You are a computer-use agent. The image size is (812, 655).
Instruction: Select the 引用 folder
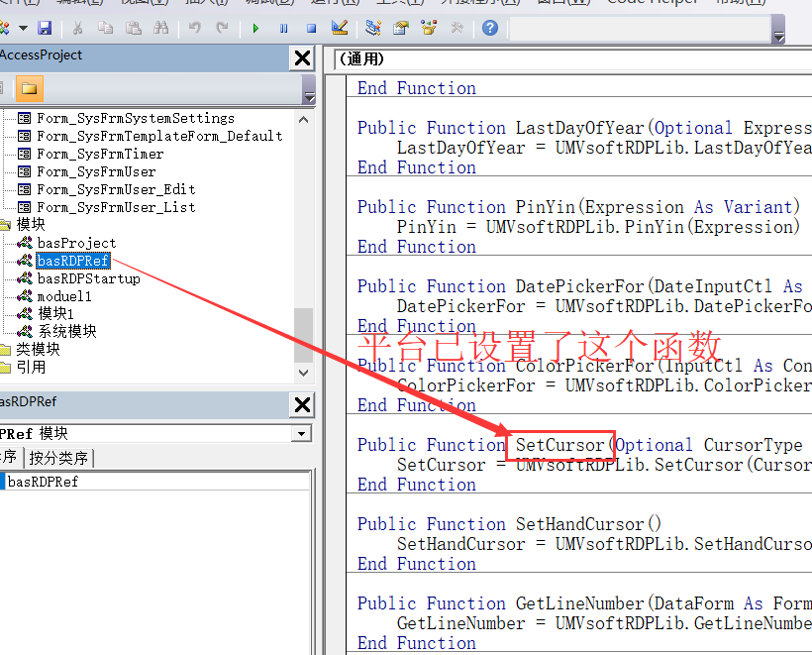coord(31,367)
